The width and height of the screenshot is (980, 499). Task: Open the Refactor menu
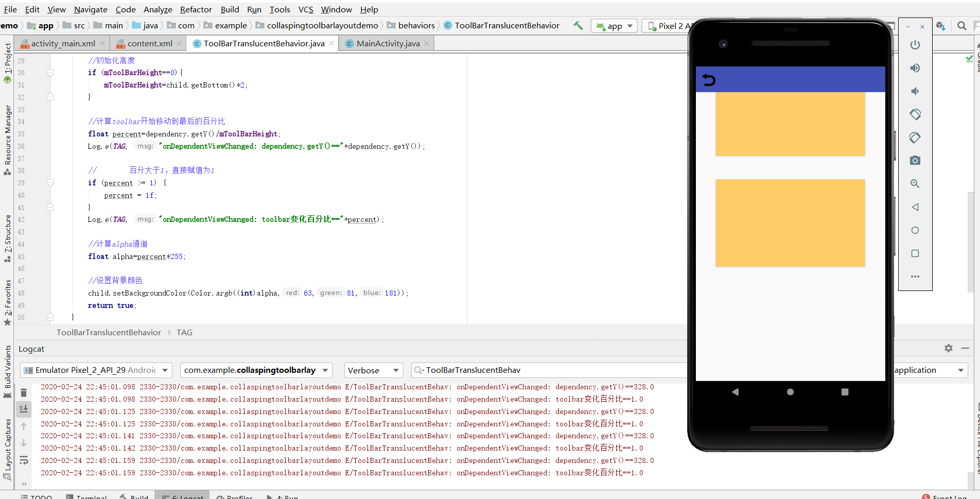coord(196,9)
